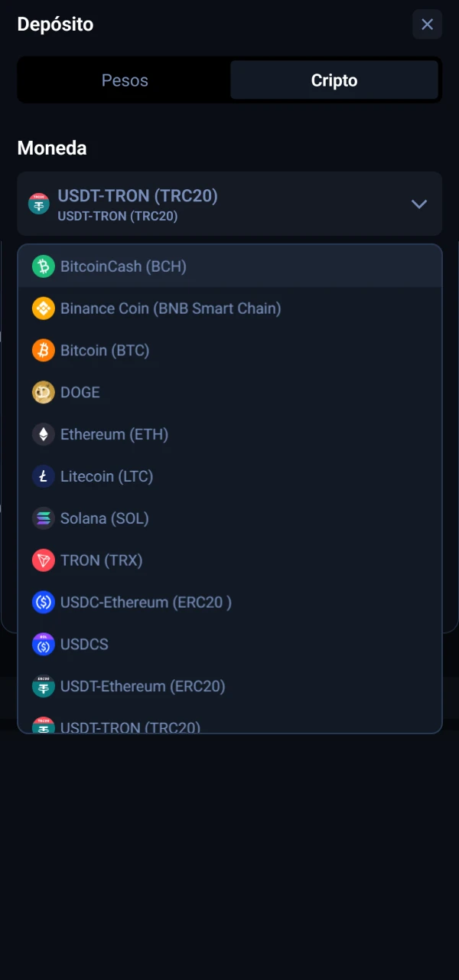
Task: Click the Tether icon next to USDT-Ethereum
Action: (44, 687)
